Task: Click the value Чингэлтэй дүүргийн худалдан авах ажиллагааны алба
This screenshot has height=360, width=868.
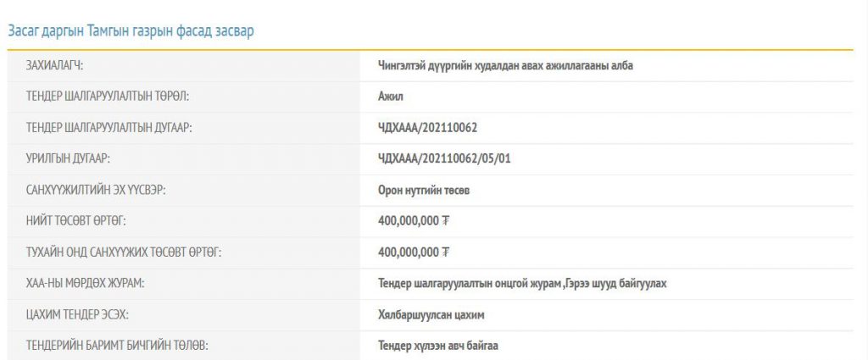Action: click(x=505, y=66)
